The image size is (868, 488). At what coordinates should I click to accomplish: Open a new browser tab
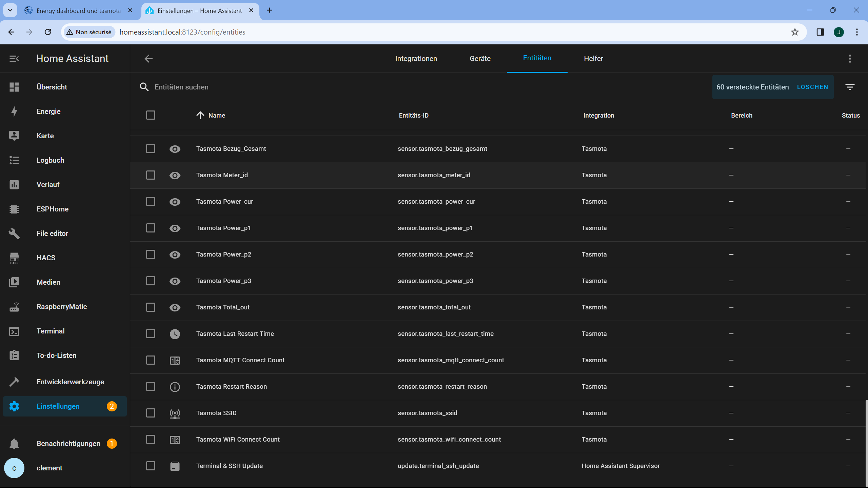[270, 11]
